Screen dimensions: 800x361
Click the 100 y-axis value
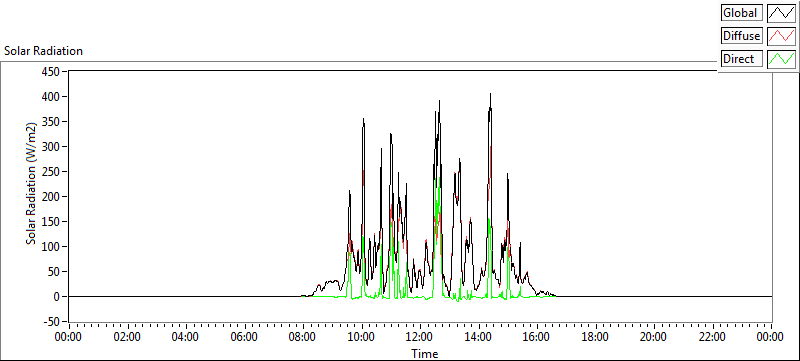coord(51,246)
